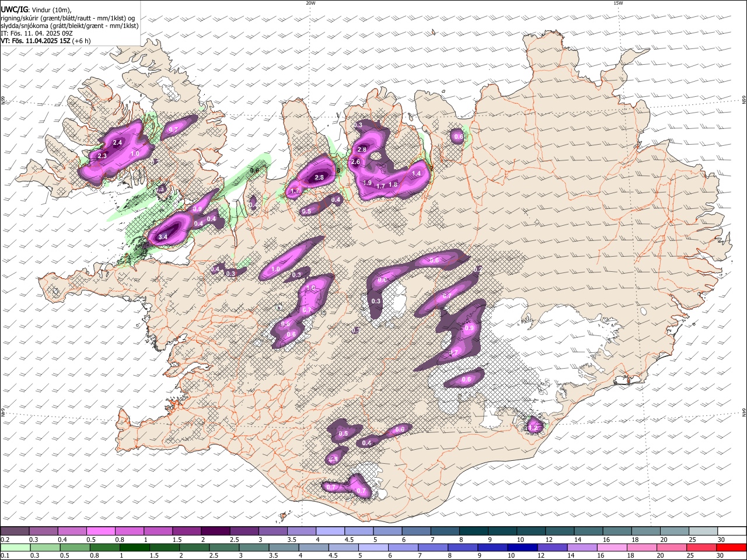747x560 pixels.
Task: Click the bright pink upper swatch labeled 0.5
Action: pyautogui.click(x=101, y=531)
